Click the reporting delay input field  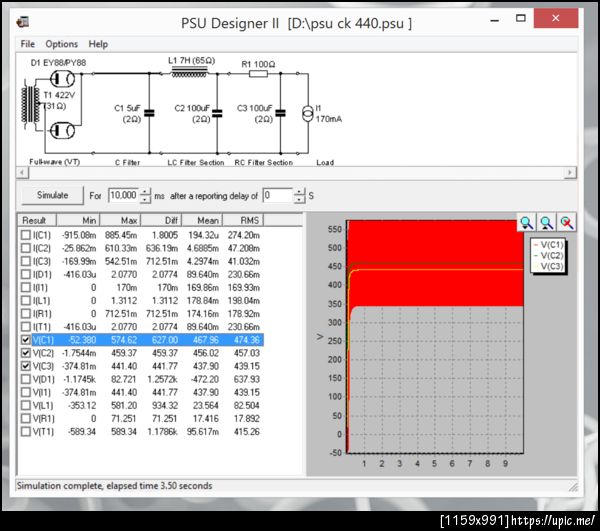coord(277,196)
